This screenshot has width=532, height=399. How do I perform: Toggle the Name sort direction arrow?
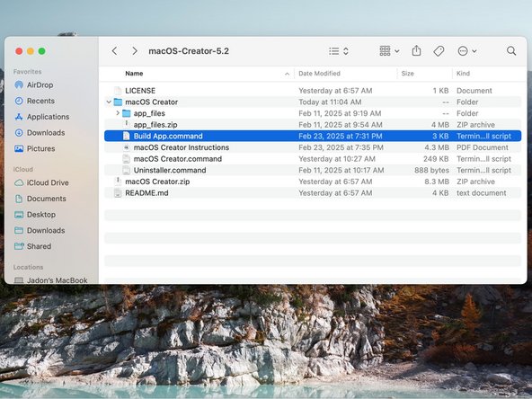pos(287,74)
